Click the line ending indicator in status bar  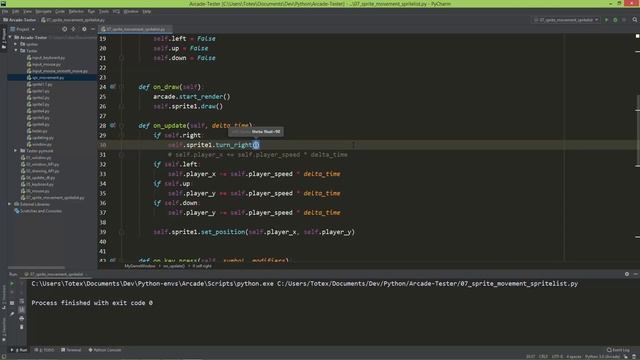point(543,357)
